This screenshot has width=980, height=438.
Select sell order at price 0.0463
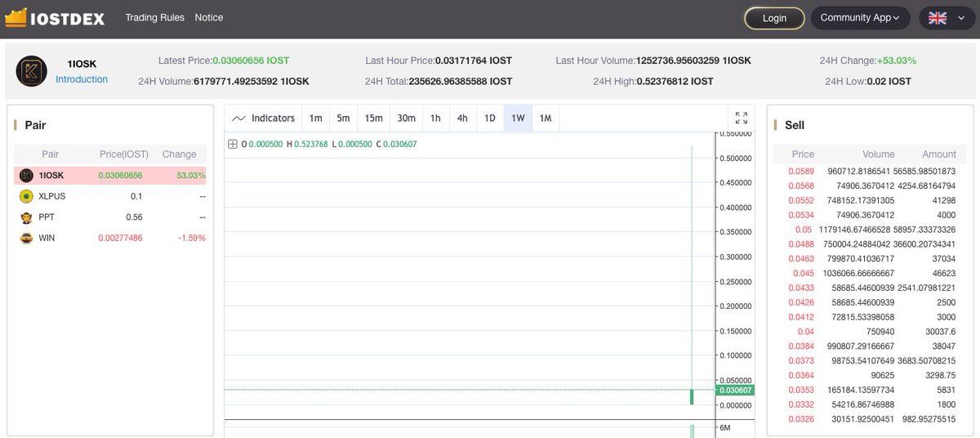(871, 258)
